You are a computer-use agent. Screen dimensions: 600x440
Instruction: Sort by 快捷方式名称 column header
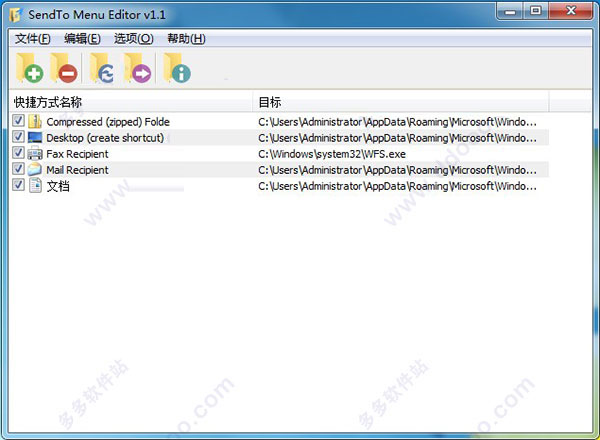[x=130, y=102]
